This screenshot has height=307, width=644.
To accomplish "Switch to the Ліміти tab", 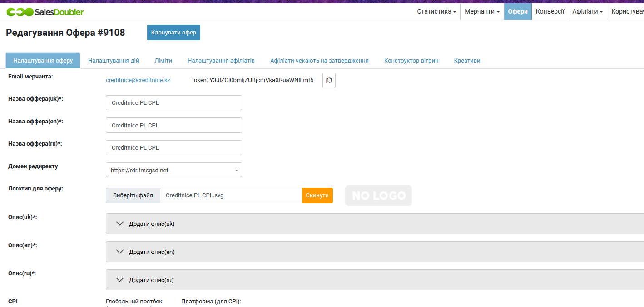I will pos(163,60).
